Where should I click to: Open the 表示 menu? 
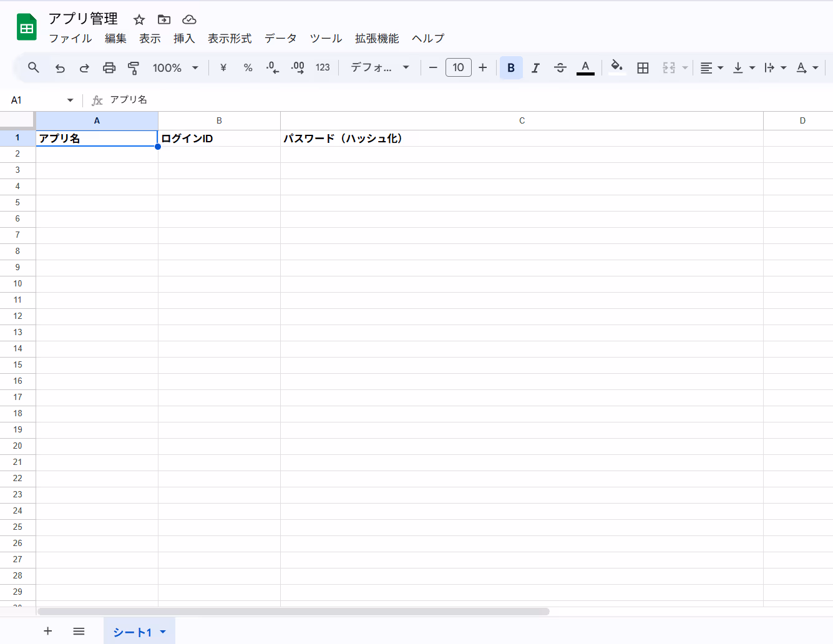150,38
